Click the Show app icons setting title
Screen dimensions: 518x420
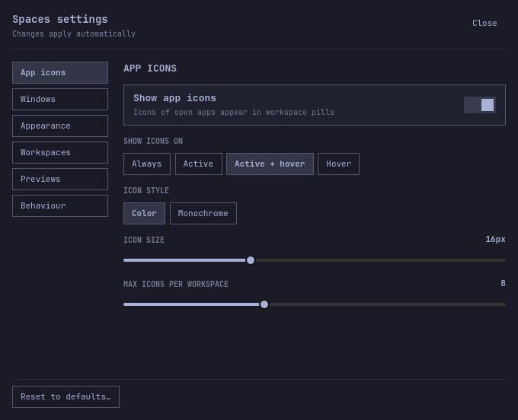pos(174,98)
